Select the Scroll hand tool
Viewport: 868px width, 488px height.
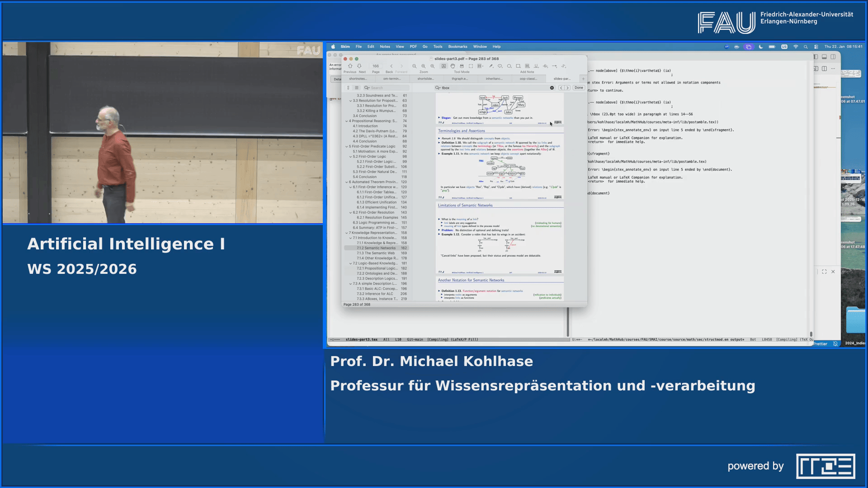coord(453,66)
